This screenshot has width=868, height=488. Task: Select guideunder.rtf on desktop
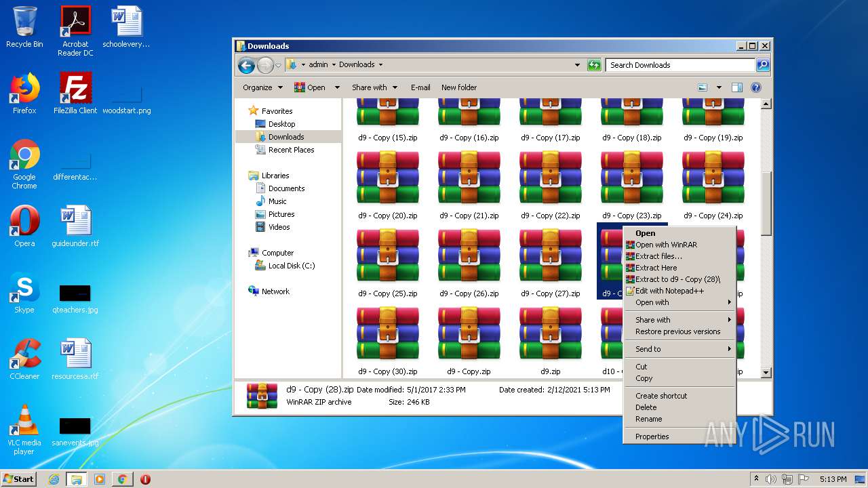75,226
